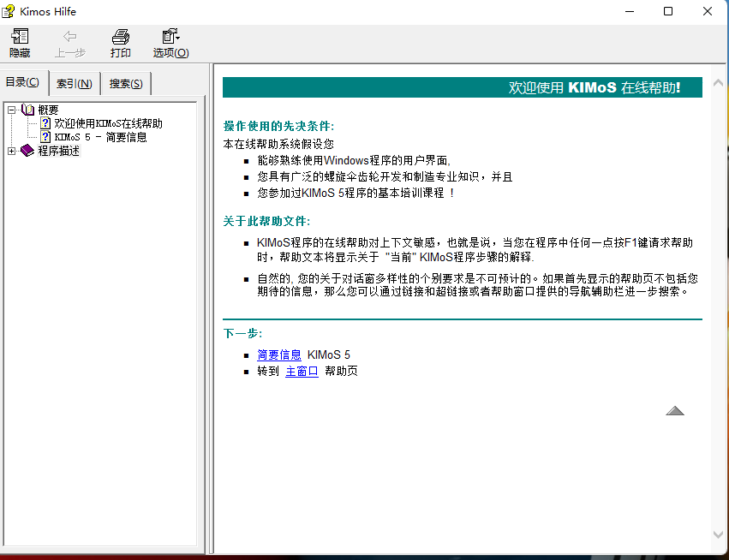
Task: Click the open book icon beside 概要
Action: point(28,110)
